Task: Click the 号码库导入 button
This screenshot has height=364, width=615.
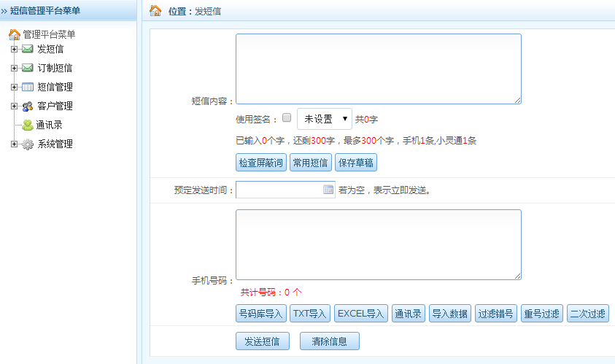Action: [x=261, y=314]
